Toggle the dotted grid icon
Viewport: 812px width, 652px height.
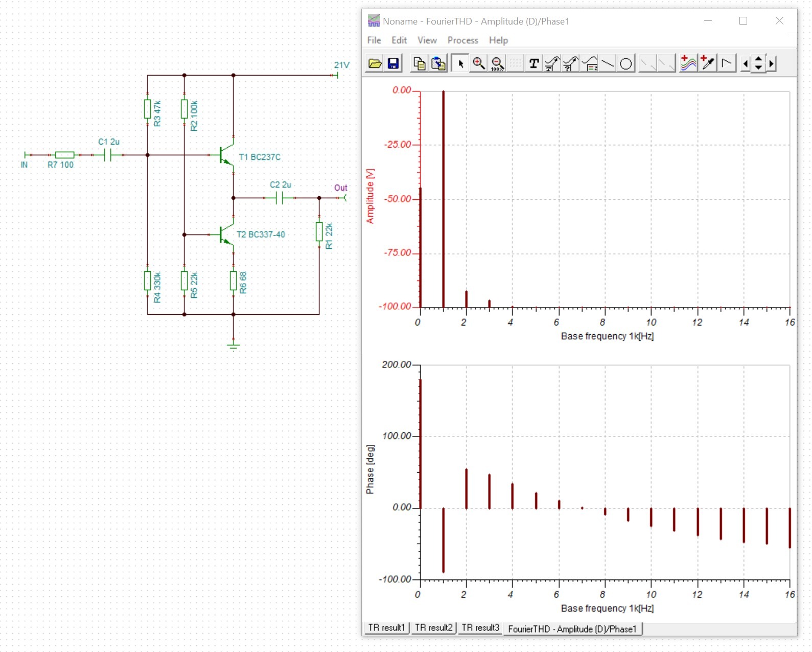(515, 63)
